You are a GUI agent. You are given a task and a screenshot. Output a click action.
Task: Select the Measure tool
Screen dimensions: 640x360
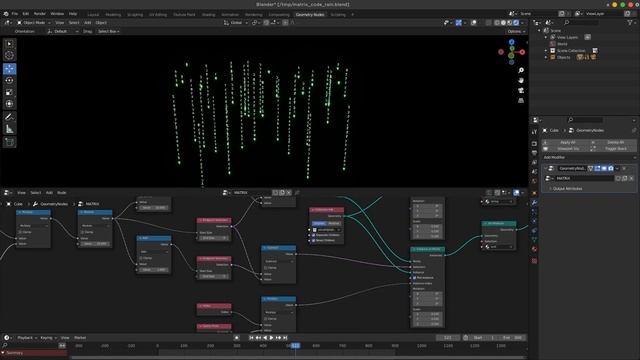point(9,129)
